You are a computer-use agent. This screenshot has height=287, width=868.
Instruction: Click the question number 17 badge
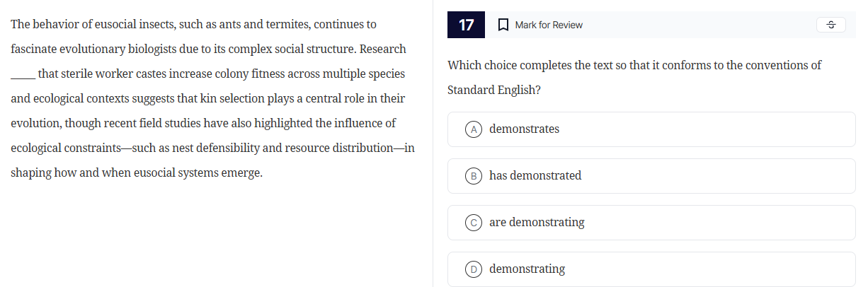click(467, 25)
